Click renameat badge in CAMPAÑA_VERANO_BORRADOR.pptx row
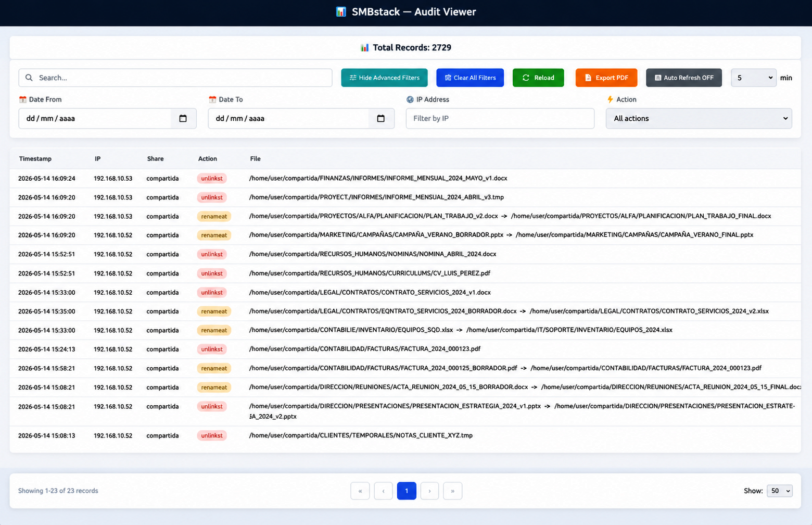This screenshot has width=812, height=525. tap(214, 235)
